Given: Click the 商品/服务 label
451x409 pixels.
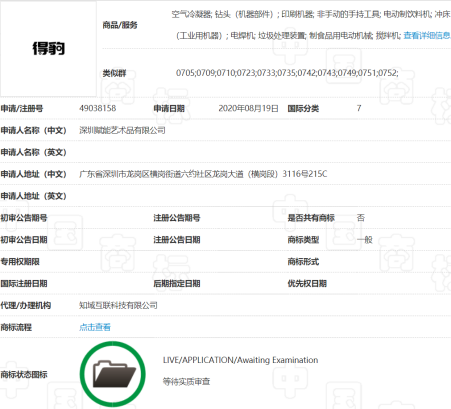Looking at the screenshot, I should tap(120, 25).
